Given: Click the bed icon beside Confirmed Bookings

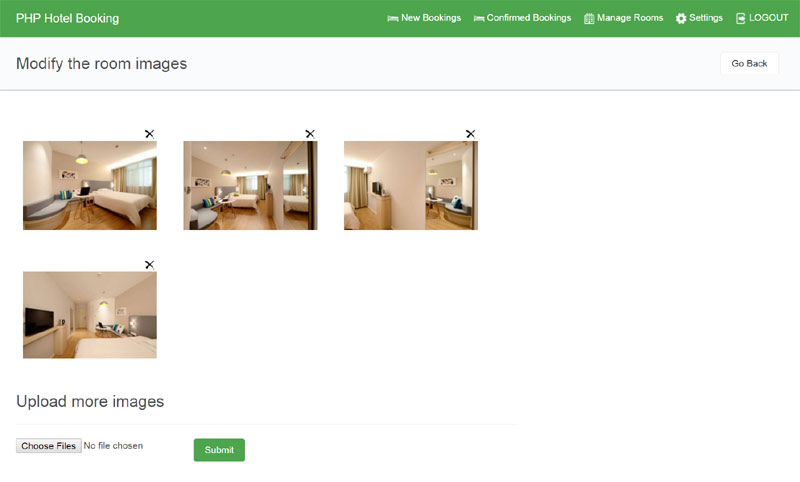Looking at the screenshot, I should (479, 18).
